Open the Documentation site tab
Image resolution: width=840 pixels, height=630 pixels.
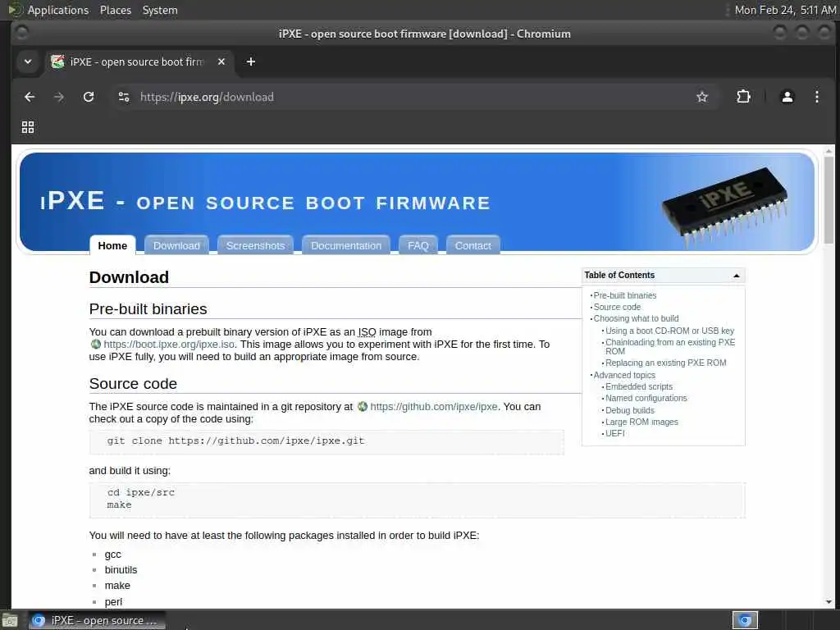tap(346, 245)
